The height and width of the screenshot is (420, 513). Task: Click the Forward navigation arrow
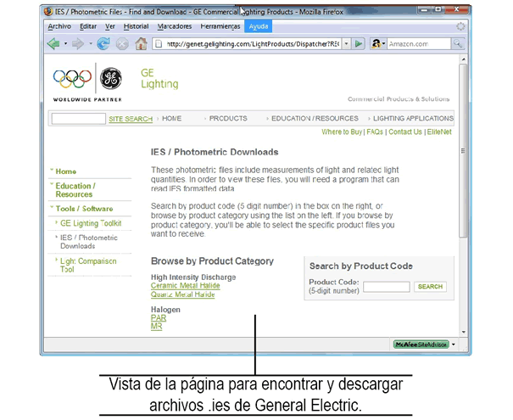(77, 43)
